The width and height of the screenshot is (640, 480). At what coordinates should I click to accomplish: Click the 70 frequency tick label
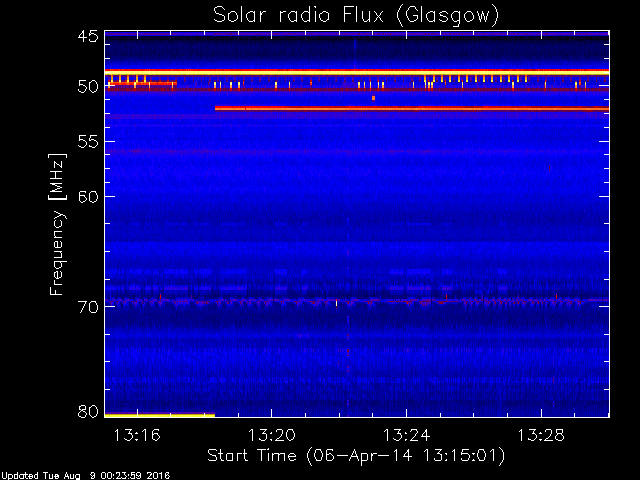point(88,307)
